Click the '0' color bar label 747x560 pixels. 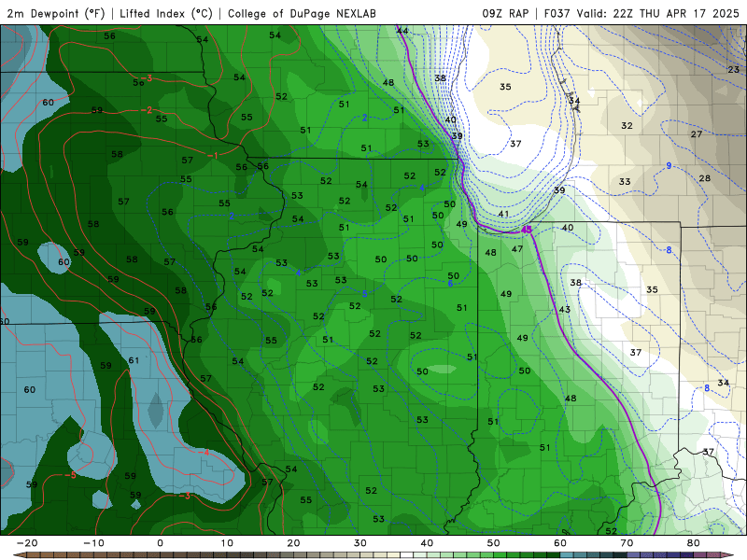point(160,543)
